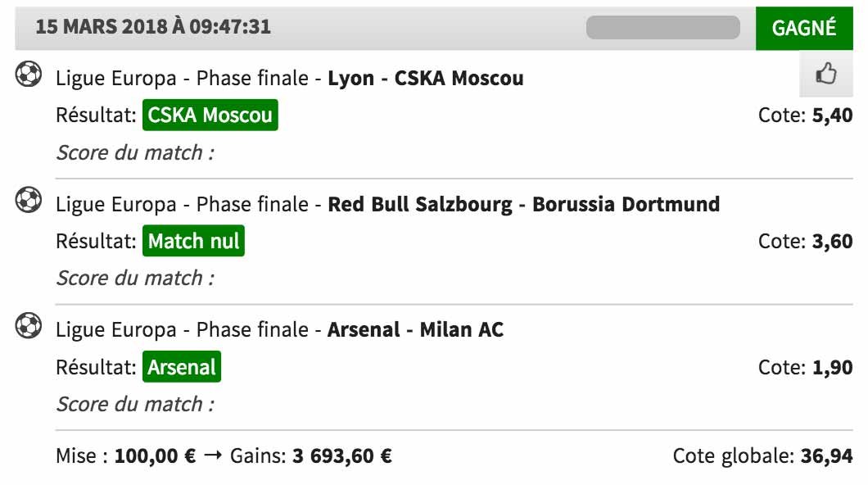This screenshot has width=868, height=485.
Task: Open the Red Bull Salzbourg - Borussia Dortmund title
Action: coord(524,204)
